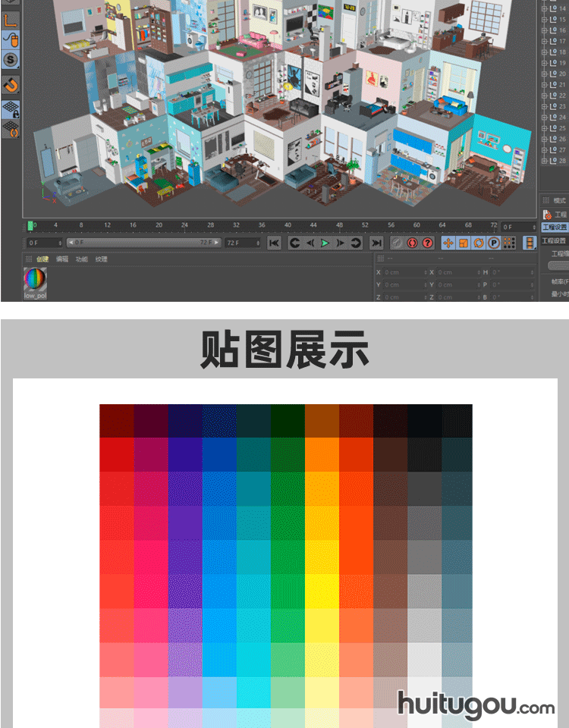Image resolution: width=569 pixels, height=728 pixels.
Task: Expand null object 28 in tree
Action: click(545, 161)
